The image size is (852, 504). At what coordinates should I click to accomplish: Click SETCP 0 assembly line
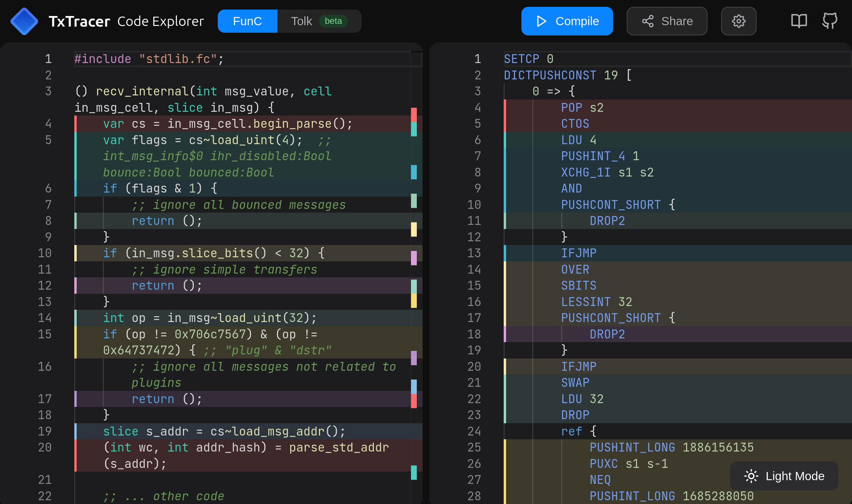[529, 59]
